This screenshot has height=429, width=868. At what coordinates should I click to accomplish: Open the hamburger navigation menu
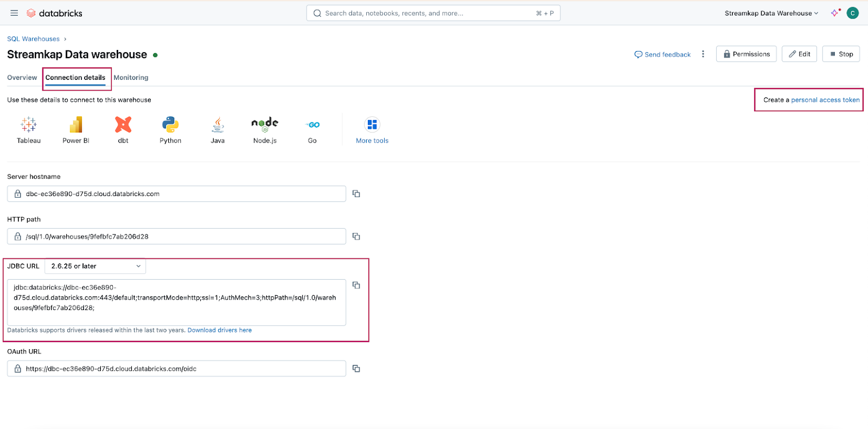pyautogui.click(x=14, y=13)
